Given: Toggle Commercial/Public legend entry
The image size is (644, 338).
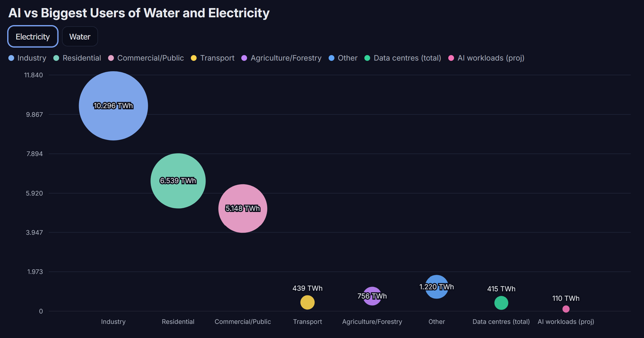Looking at the screenshot, I should (146, 58).
